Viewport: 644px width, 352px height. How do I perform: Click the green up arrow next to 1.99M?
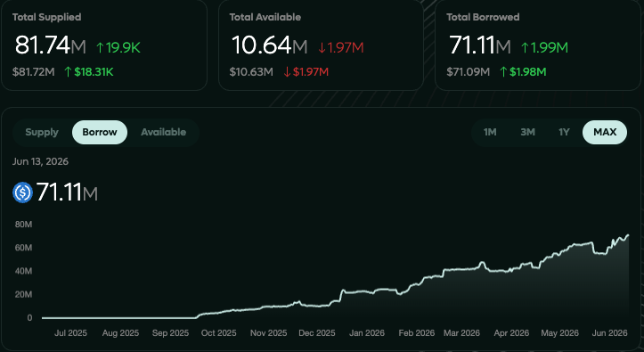click(x=525, y=47)
